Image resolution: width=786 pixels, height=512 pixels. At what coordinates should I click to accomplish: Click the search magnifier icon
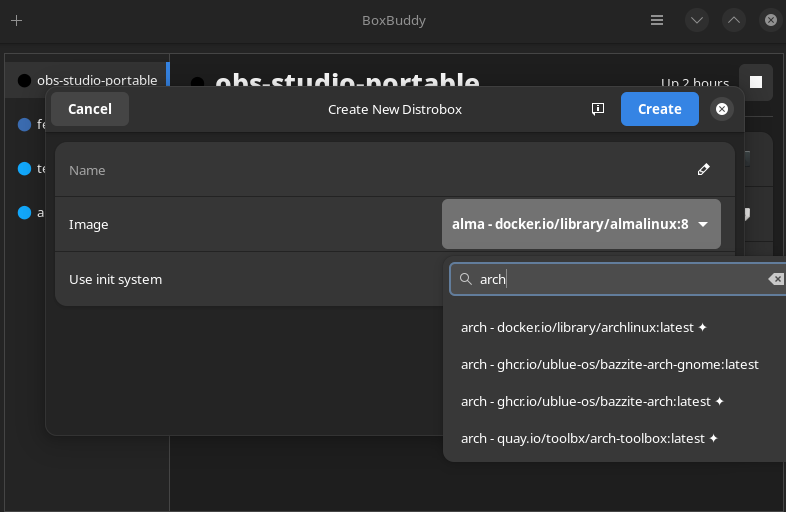465,279
